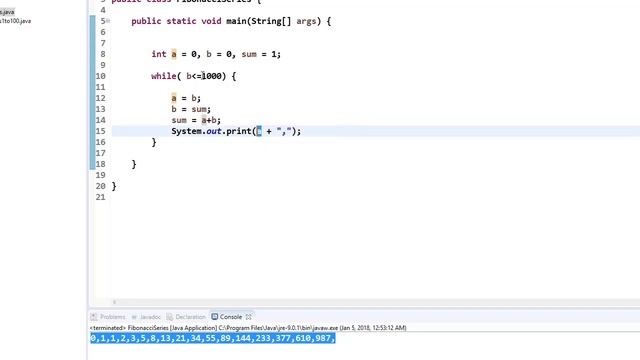The height and width of the screenshot is (360, 640).
Task: Collapse the main method fold marker
Action: click(x=108, y=21)
